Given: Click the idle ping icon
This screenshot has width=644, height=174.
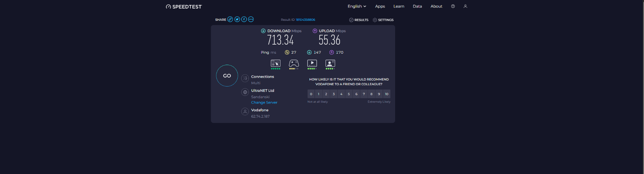Looking at the screenshot, I should tap(287, 52).
